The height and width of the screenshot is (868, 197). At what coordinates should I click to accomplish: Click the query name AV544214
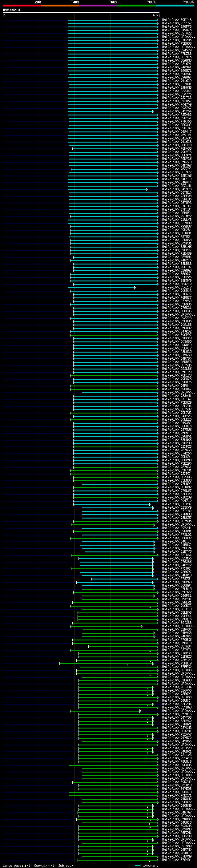[x=11, y=10]
